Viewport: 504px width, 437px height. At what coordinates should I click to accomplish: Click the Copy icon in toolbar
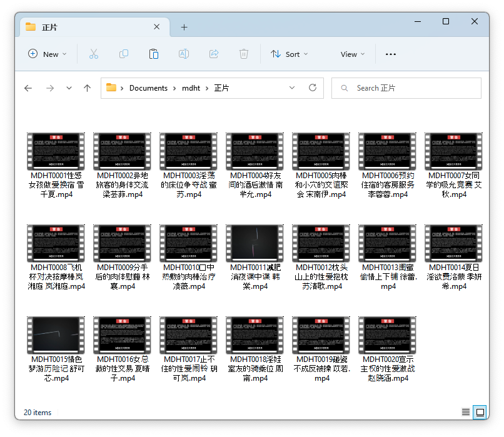tap(124, 54)
